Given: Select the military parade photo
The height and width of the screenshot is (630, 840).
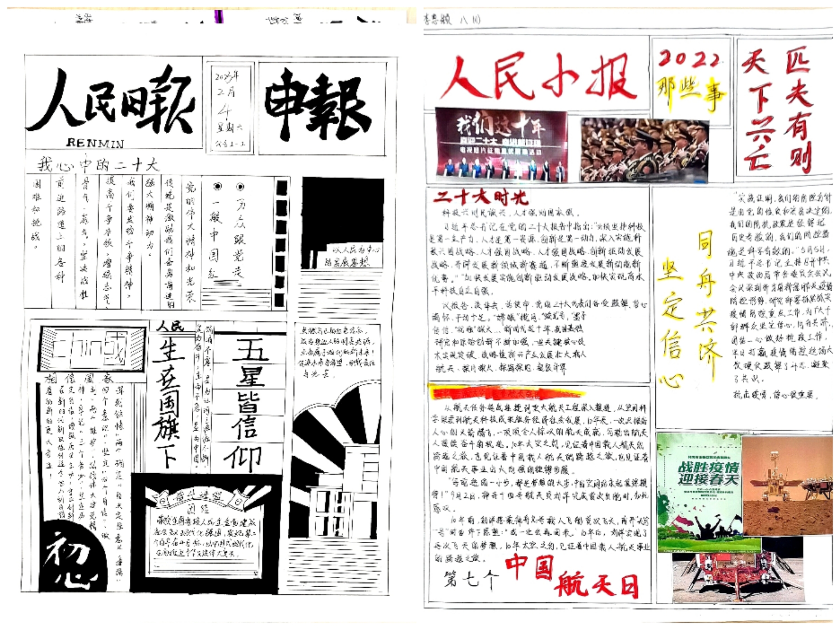Looking at the screenshot, I should [644, 150].
